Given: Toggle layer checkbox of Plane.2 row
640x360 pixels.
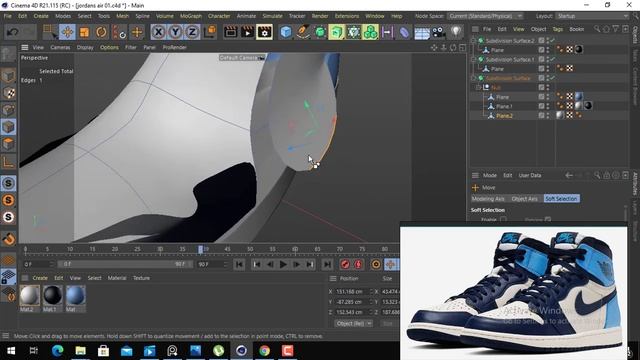Looking at the screenshot, I should (x=541, y=116).
